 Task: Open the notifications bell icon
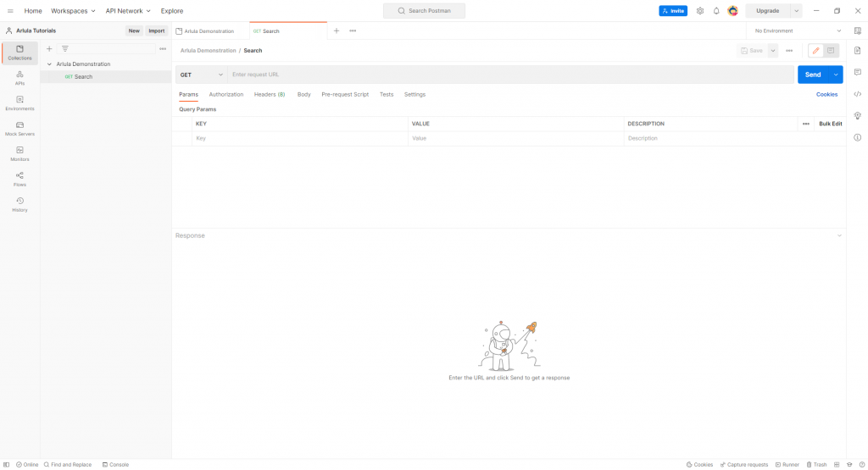click(716, 11)
